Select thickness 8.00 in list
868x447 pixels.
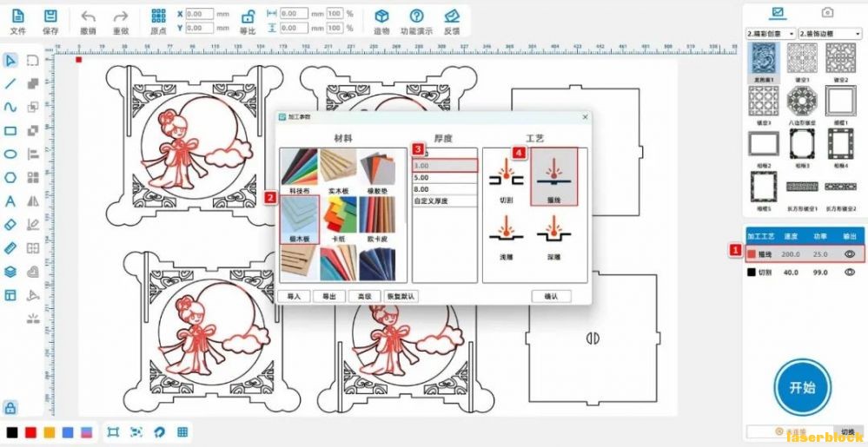(x=445, y=189)
